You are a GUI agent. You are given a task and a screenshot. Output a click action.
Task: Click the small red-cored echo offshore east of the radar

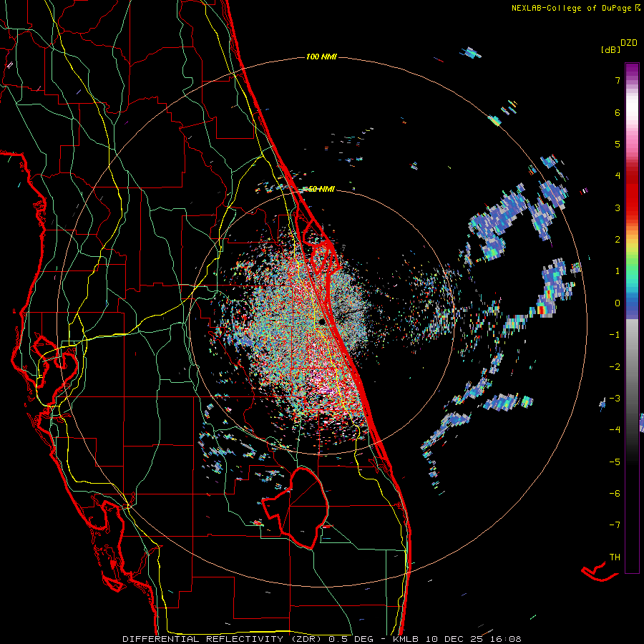coord(542,310)
